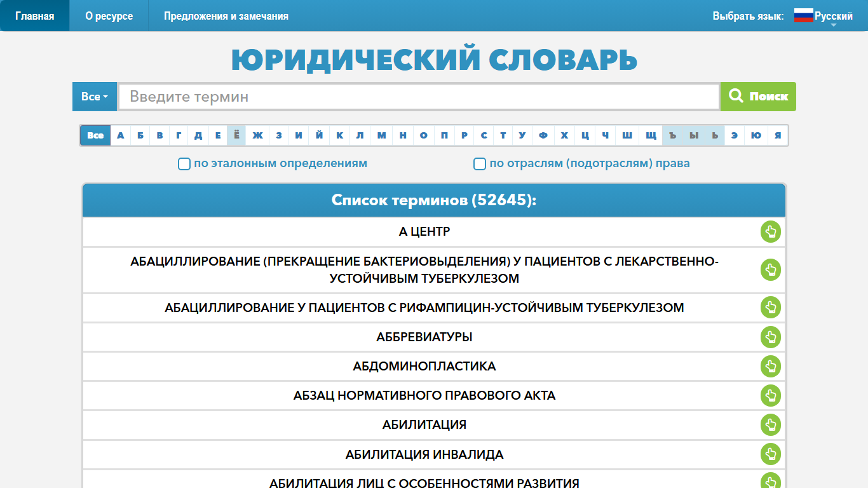Screen dimensions: 868x488
Task: Filter terms by letter Б
Action: click(x=140, y=135)
